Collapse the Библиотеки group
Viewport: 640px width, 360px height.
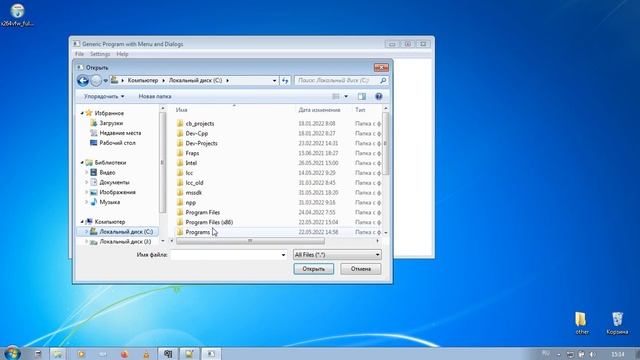pos(82,162)
